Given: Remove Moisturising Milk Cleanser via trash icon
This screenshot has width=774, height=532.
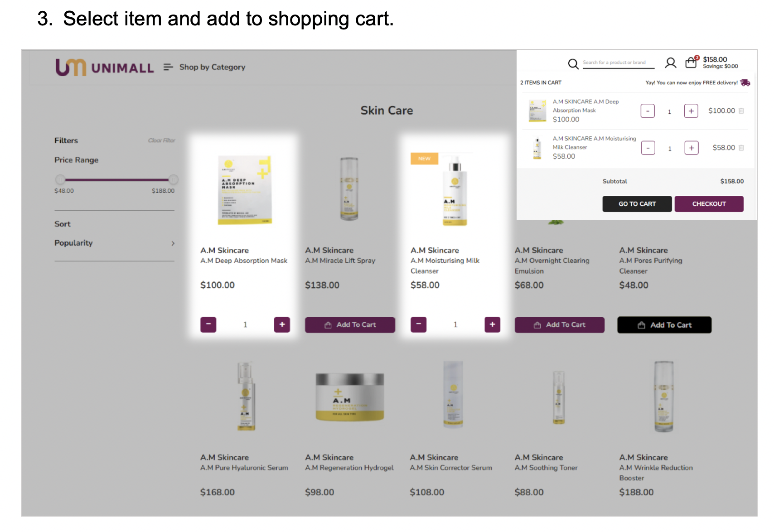Looking at the screenshot, I should click(x=741, y=148).
